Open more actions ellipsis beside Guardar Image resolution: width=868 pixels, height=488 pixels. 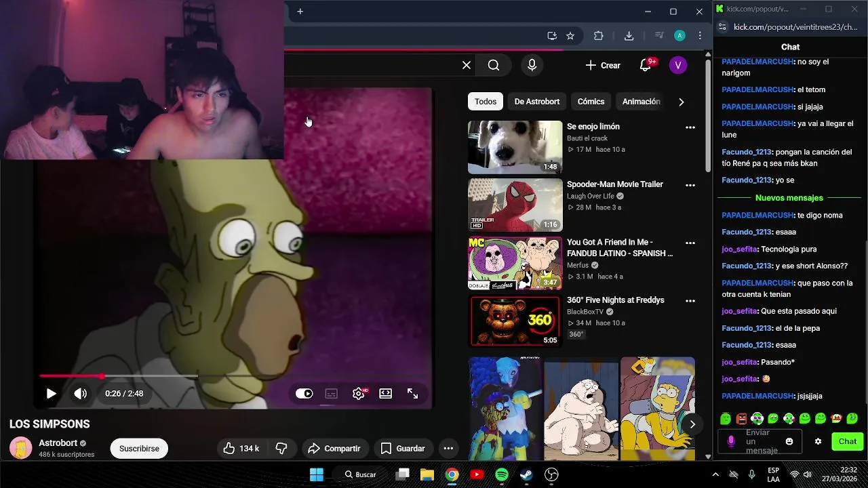(x=448, y=449)
